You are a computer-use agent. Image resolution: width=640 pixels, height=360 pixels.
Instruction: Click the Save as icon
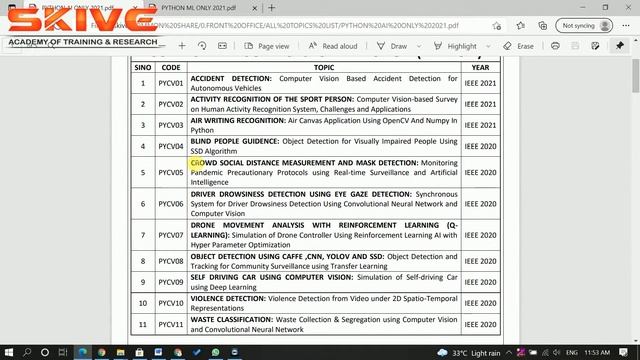[x=595, y=46]
